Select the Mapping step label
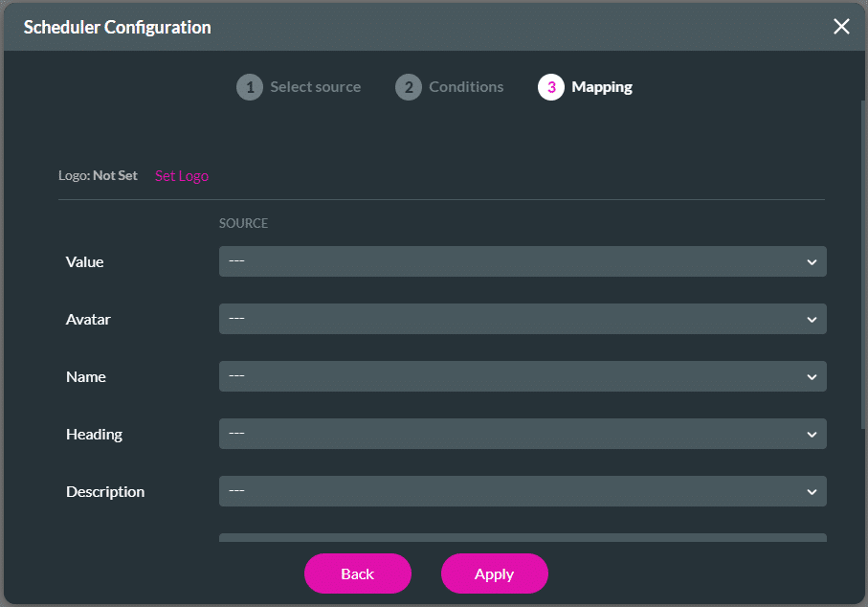 coord(602,87)
